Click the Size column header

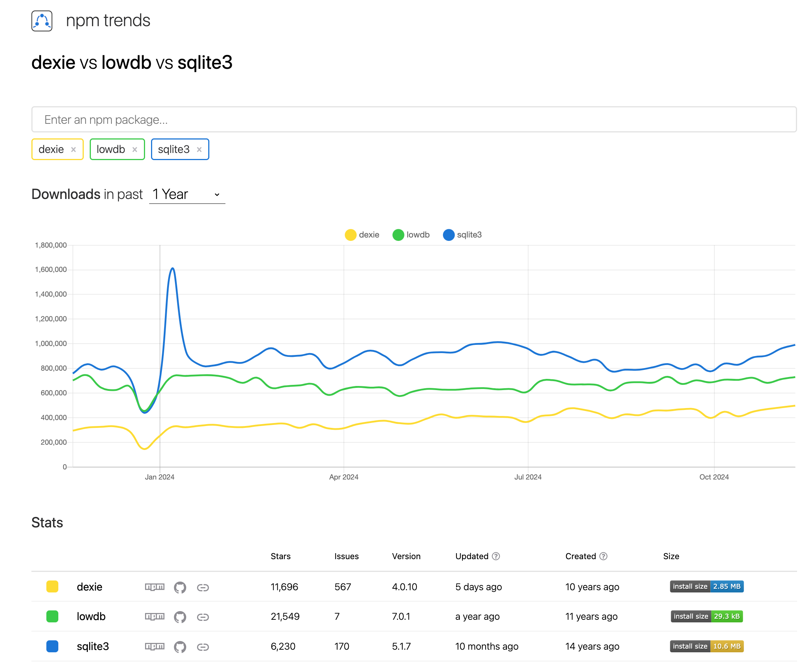[671, 556]
